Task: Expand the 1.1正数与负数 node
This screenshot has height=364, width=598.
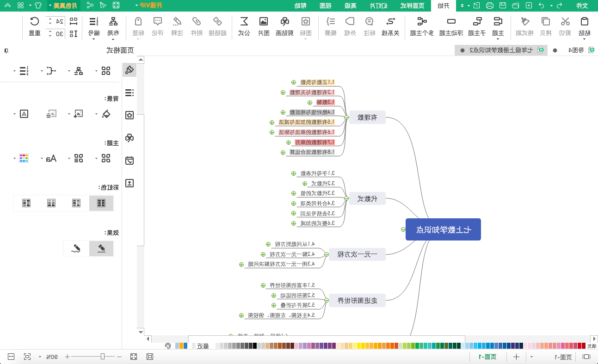Action: pos(294,82)
